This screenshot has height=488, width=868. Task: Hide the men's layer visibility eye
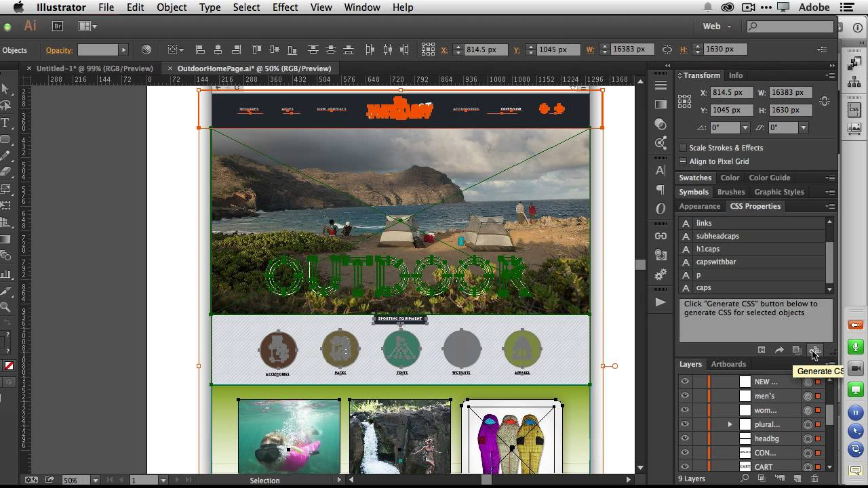[685, 396]
